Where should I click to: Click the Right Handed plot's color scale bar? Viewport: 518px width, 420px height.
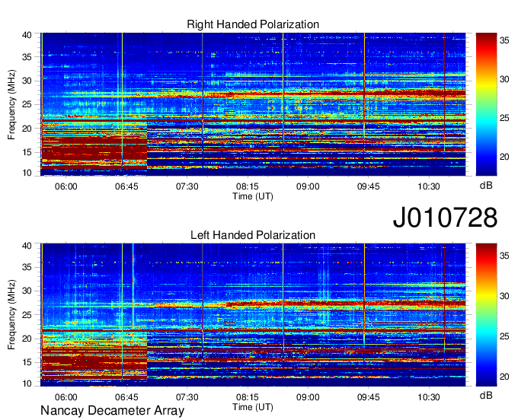point(486,104)
